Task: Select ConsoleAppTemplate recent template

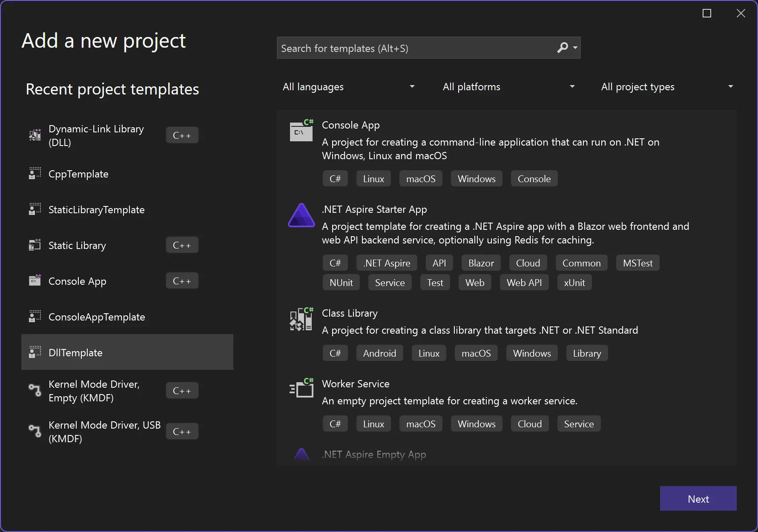Action: tap(127, 317)
